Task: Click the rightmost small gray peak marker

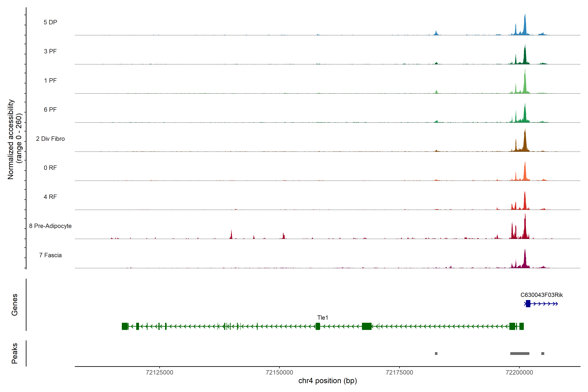Action: [543, 353]
